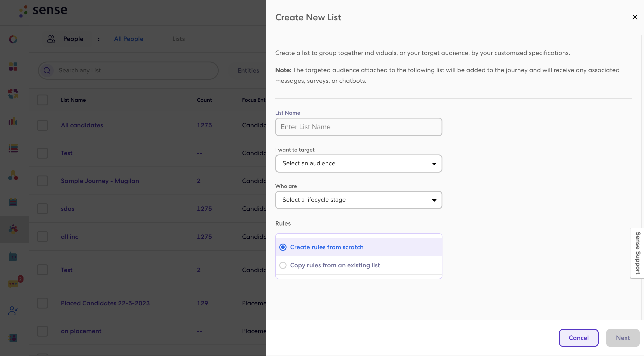Click count 129 for Placed Candidates
This screenshot has width=644, height=356.
point(202,303)
